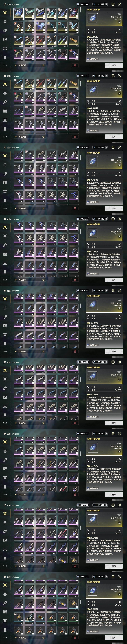127x644 pixels.
Task: Toggle sort order arrows beside 物品品质 in topmost panel
Action: click(43, 65)
